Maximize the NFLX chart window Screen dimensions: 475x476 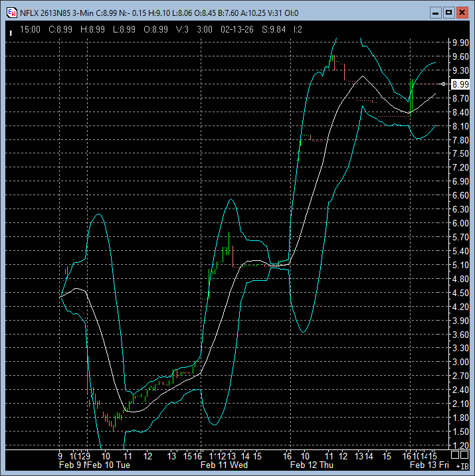point(448,13)
